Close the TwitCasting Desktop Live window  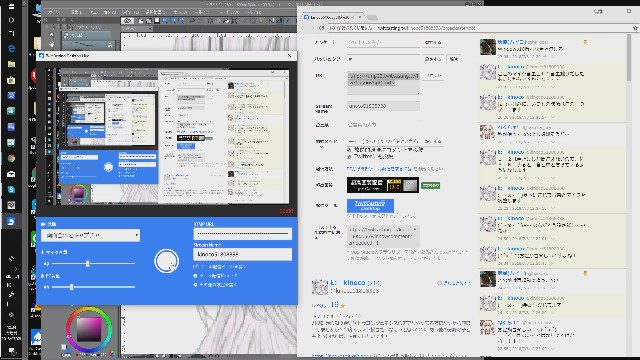(x=289, y=56)
